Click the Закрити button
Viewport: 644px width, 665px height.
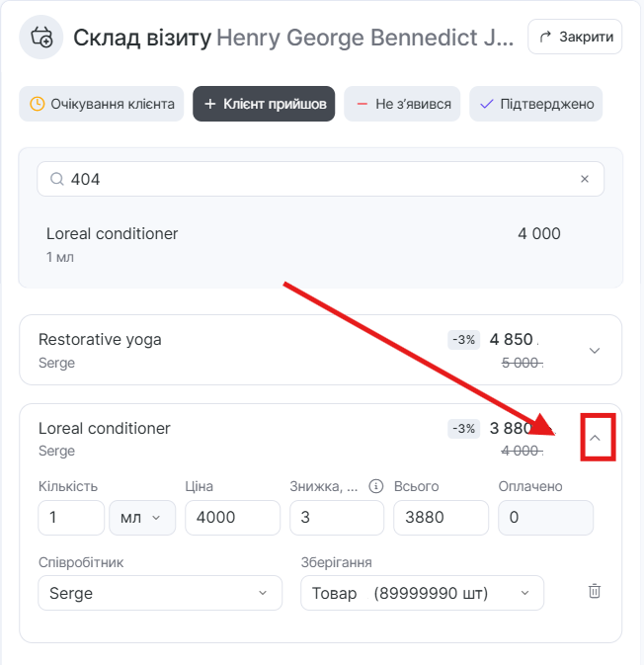coord(575,38)
